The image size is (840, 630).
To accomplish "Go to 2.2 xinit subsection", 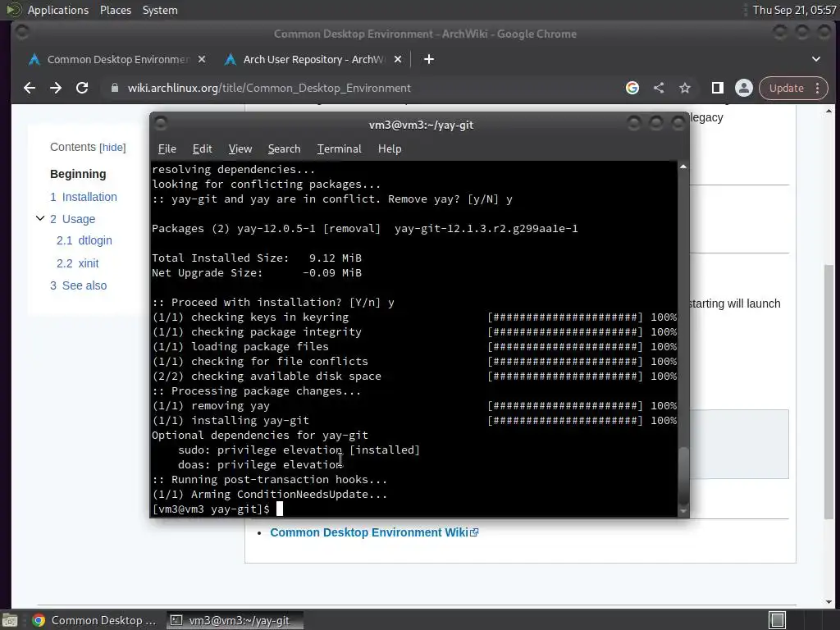I will pos(78,263).
